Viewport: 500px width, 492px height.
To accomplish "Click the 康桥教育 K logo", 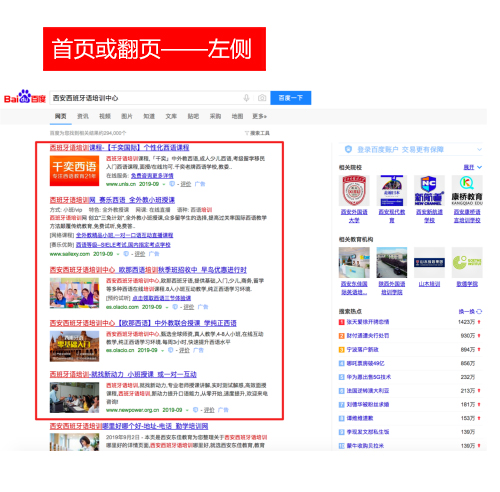I will [467, 190].
